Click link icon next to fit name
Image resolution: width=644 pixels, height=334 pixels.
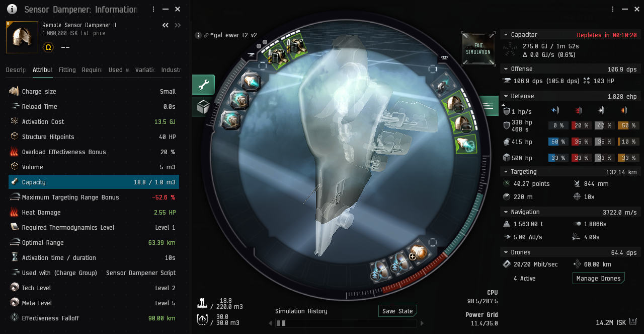pos(206,35)
